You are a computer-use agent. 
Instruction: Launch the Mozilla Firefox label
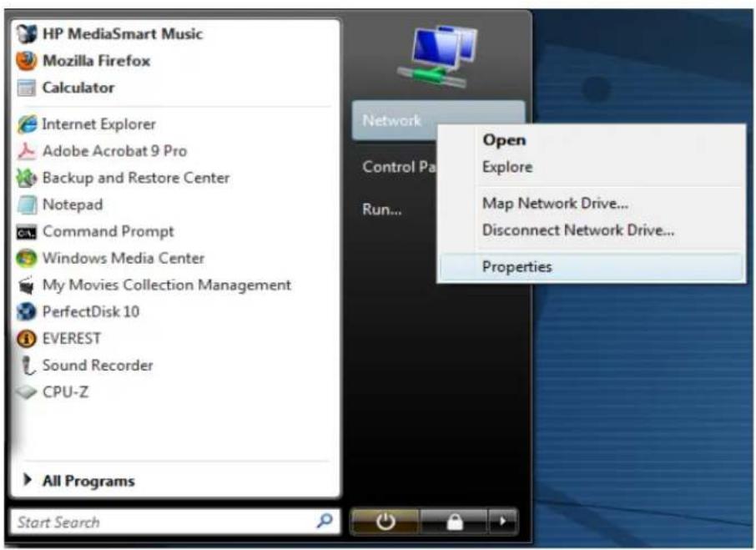(x=97, y=61)
